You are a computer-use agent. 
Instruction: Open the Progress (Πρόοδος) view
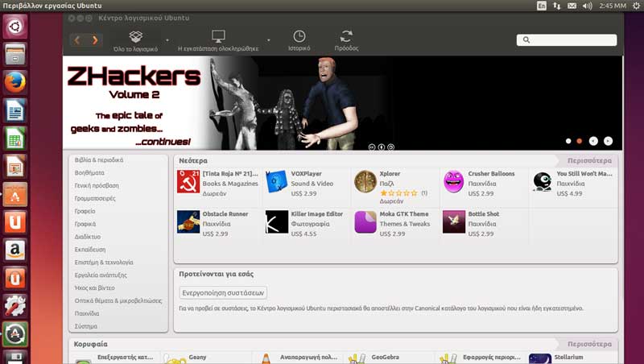pos(346,41)
